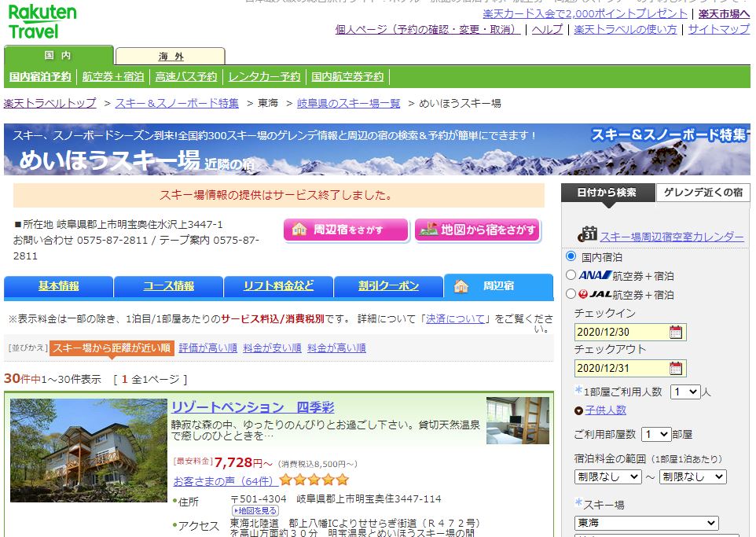756x537 pixels.
Task: Click スキー&スノーボード特集 breadcrumb link
Action: (177, 103)
